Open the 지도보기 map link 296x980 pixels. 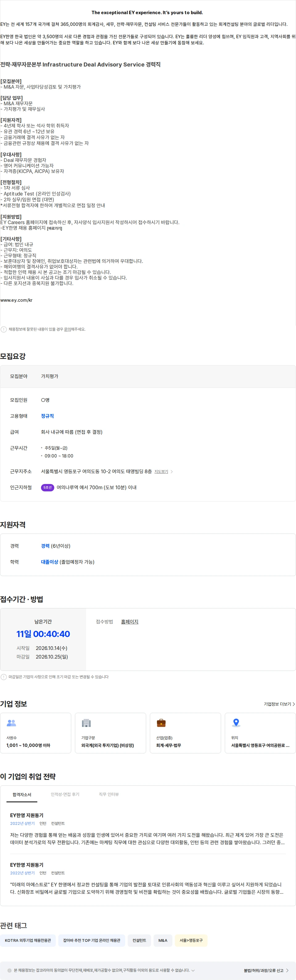161,471
